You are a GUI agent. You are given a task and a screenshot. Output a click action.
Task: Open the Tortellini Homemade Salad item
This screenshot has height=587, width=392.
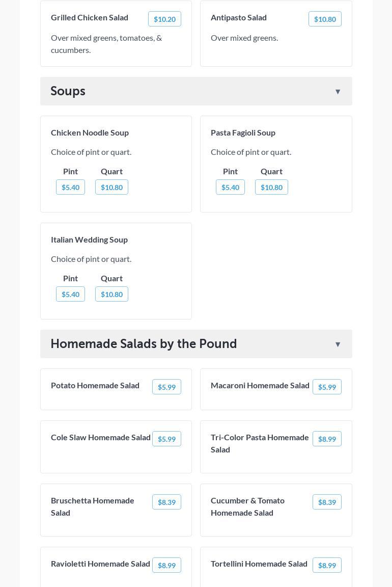click(x=259, y=564)
